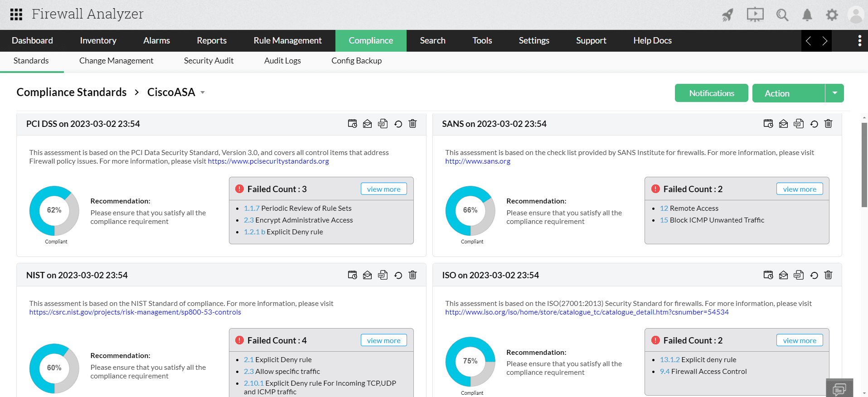868x397 pixels.
Task: Export the NIST report as PDF
Action: 383,275
